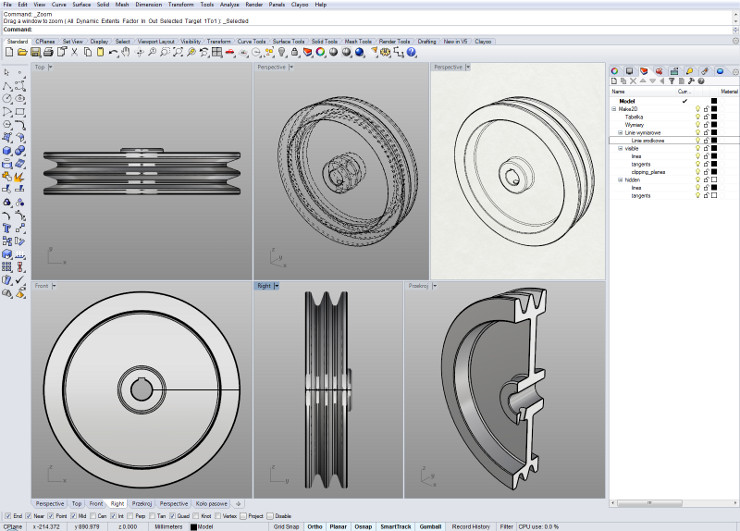Toggle the SmartTrack status bar button
The height and width of the screenshot is (531, 740).
395,527
